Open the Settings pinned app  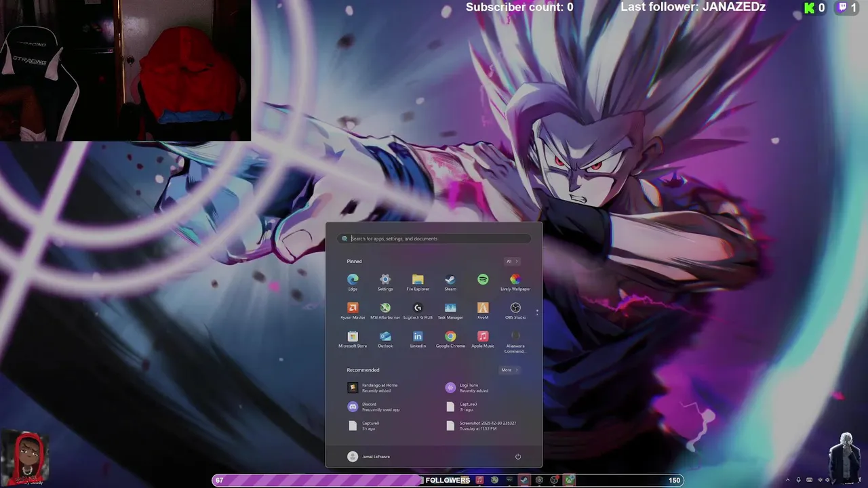click(385, 282)
